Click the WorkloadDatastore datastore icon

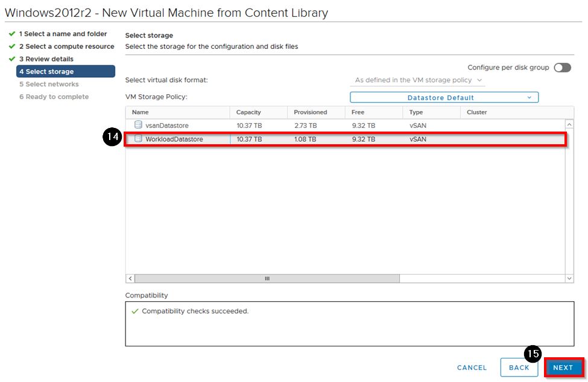(x=138, y=139)
